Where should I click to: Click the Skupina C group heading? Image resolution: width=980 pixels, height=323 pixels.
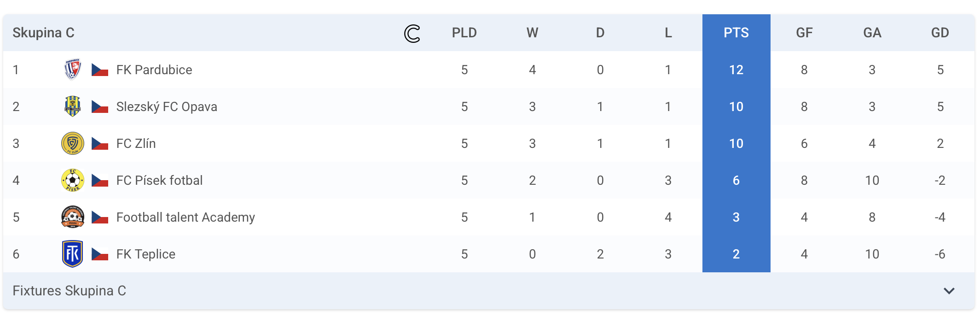point(43,33)
